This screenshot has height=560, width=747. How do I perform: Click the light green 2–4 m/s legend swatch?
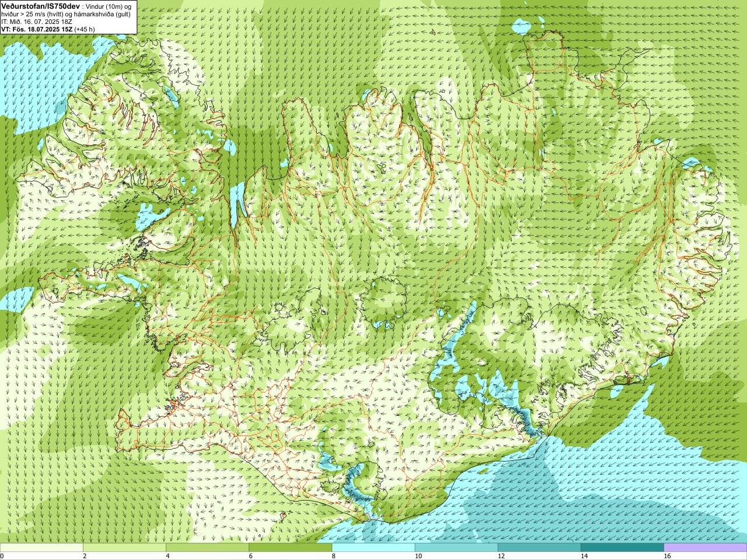(124, 548)
